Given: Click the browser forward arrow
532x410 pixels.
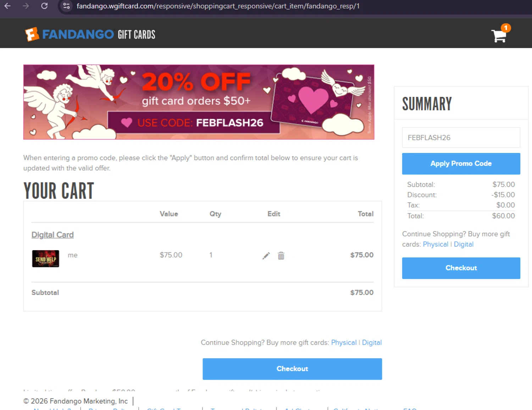Looking at the screenshot, I should 26,6.
